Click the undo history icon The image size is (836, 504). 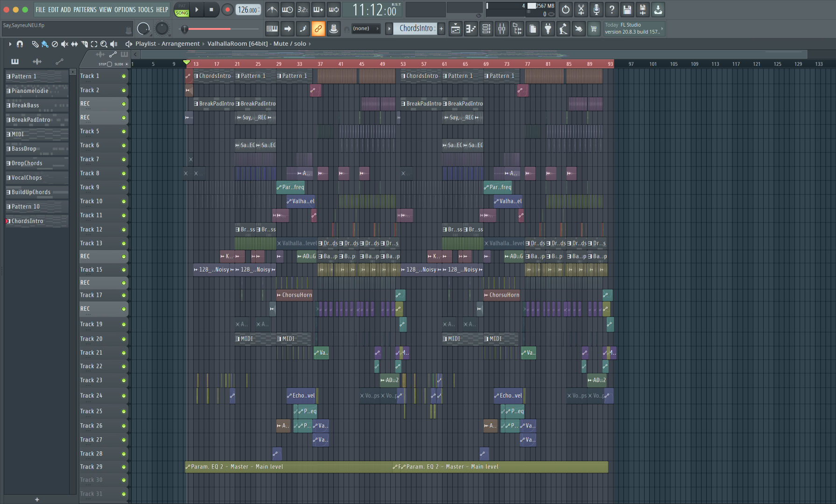point(565,9)
